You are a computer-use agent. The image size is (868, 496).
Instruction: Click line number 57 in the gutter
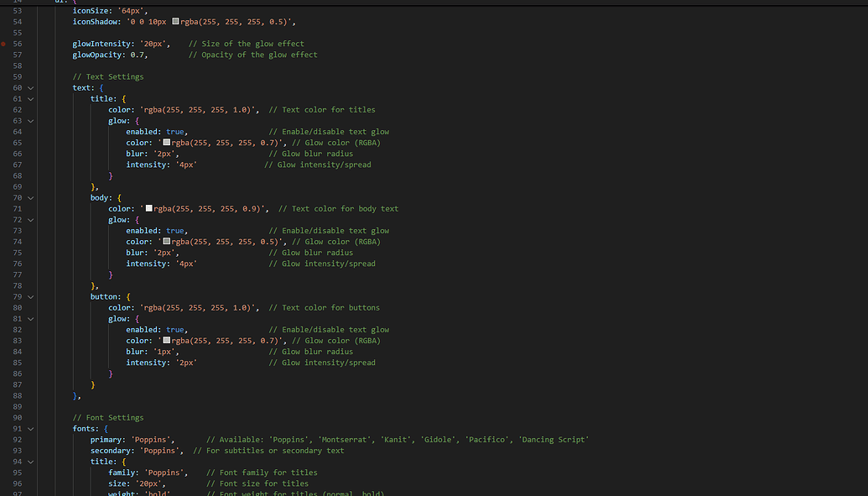click(18, 55)
